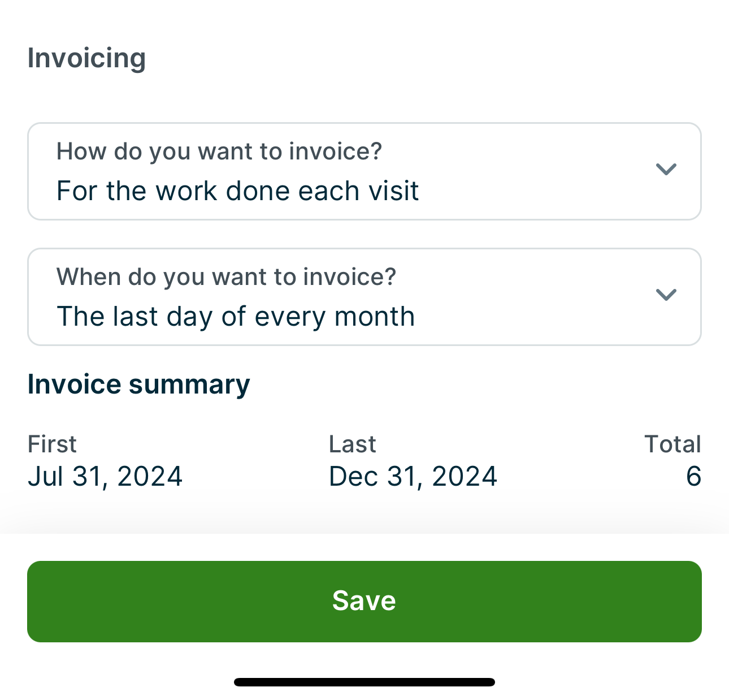This screenshot has width=729, height=700.
Task: Click the "When do you want to invoice?" label text
Action: (226, 277)
